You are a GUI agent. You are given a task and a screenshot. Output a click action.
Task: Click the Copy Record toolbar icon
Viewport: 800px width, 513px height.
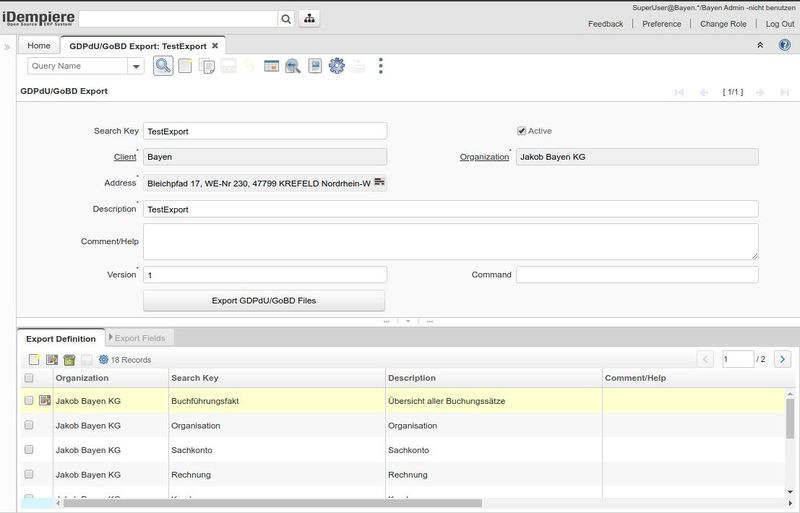click(207, 66)
